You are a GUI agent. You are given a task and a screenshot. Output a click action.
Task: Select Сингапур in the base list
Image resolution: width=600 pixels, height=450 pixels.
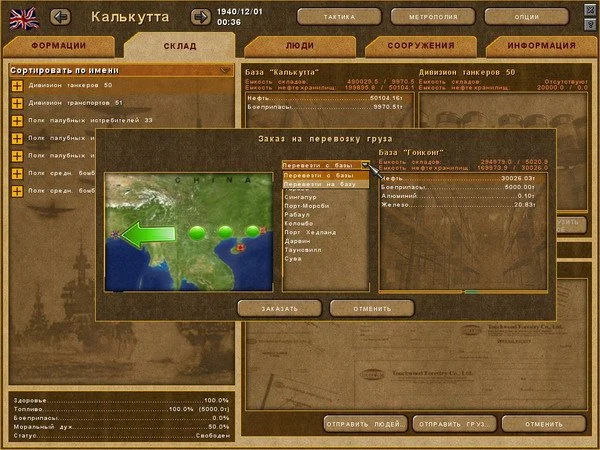click(x=301, y=199)
